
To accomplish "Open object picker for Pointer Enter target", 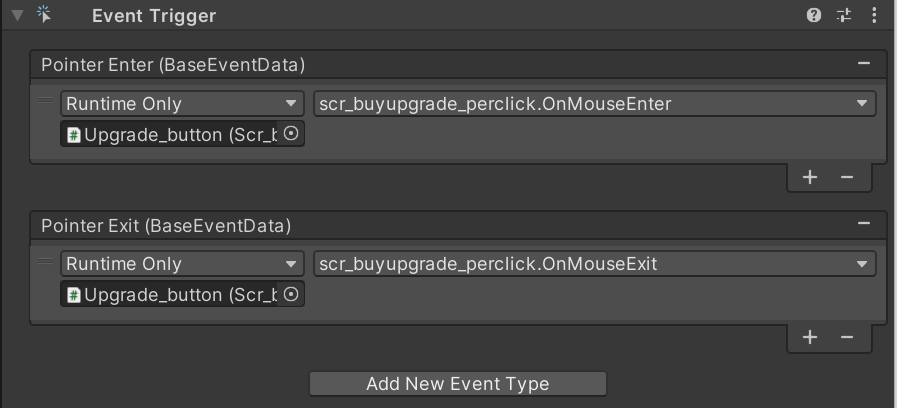I will (x=291, y=133).
